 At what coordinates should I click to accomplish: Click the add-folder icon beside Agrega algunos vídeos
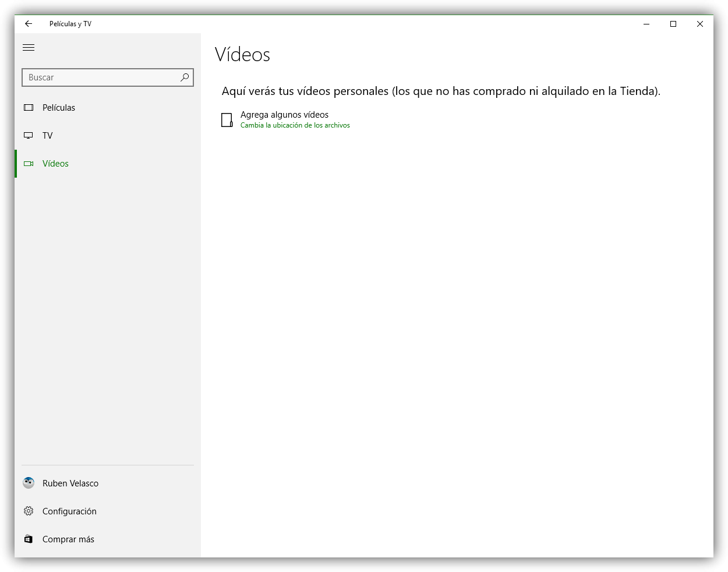227,120
